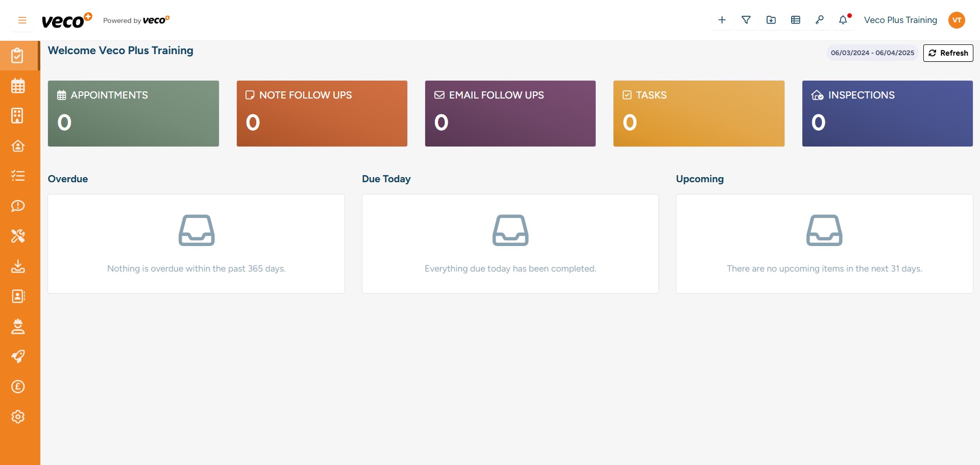Open the building icon in sidebar
This screenshot has width=980, height=465.
coord(18,116)
